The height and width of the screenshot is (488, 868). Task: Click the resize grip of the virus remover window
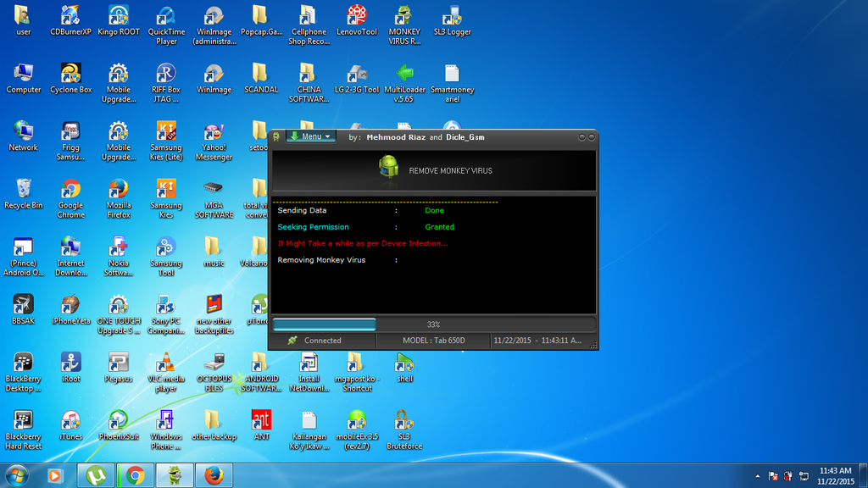593,345
